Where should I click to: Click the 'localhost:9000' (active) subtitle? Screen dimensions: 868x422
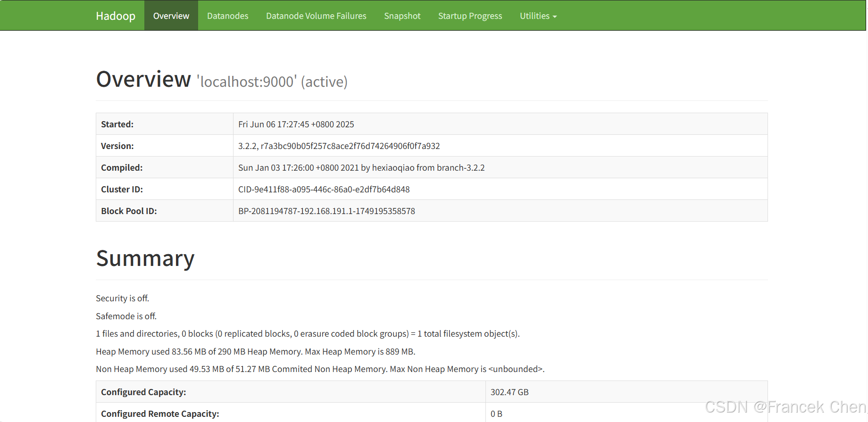[x=272, y=82]
